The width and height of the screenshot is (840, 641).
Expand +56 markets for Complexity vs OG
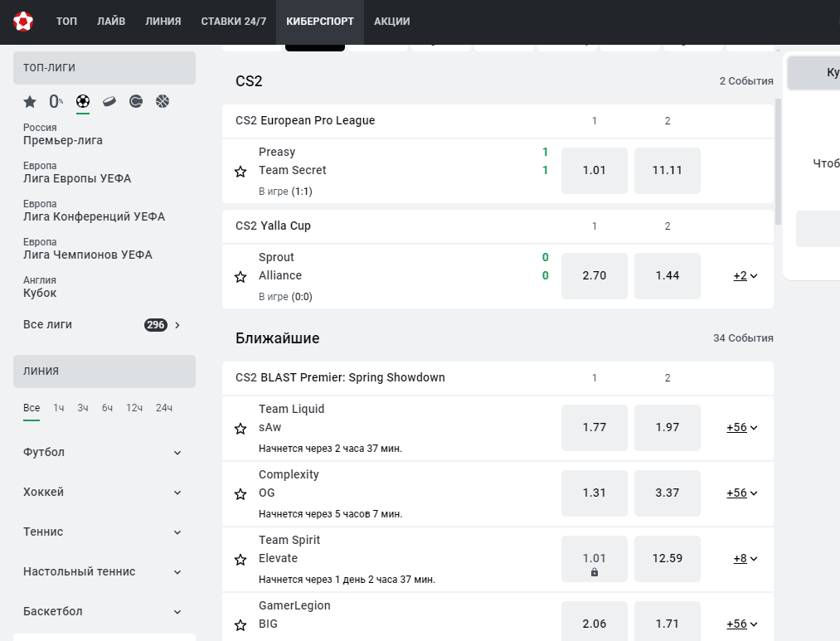742,493
